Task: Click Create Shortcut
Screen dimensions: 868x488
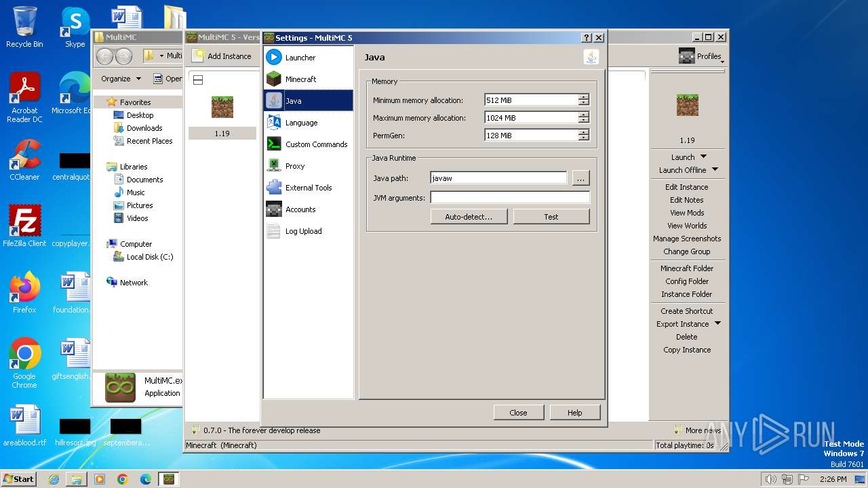Action: [x=687, y=311]
